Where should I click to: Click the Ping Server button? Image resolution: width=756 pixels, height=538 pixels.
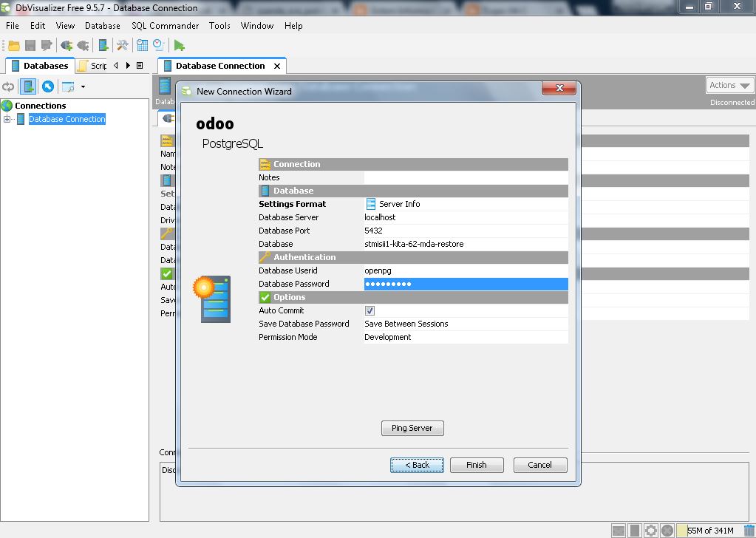412,428
